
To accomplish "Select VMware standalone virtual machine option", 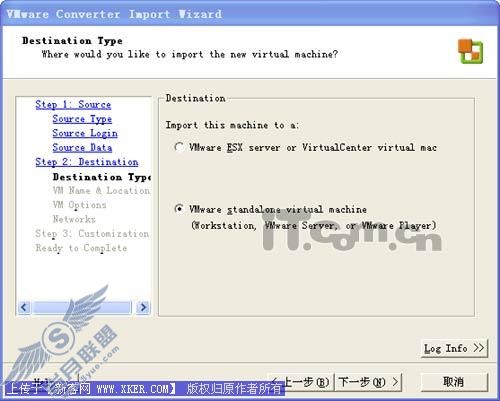I will [179, 209].
